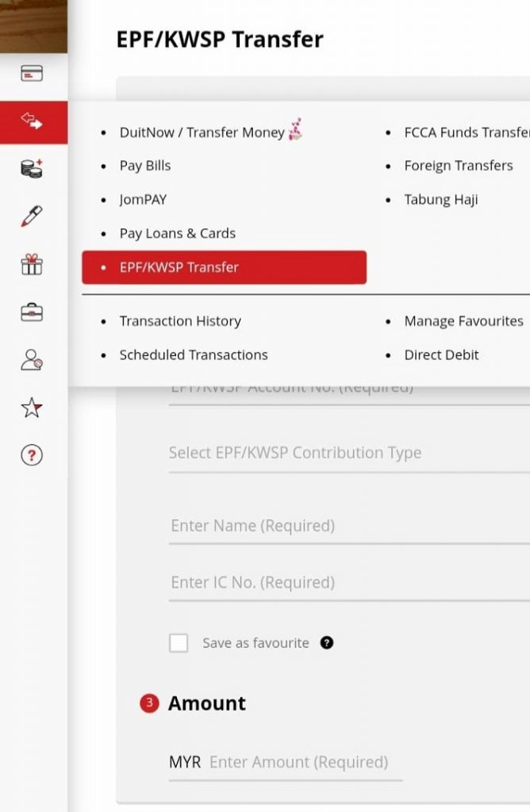
Task: Select highlighted EPF/KWSP Transfer menu item
Action: pos(225,267)
